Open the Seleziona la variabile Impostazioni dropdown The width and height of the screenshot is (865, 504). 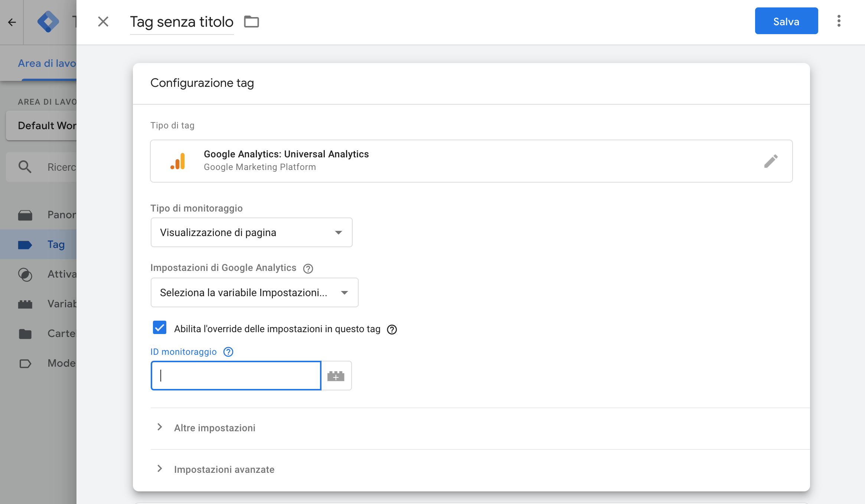coord(254,292)
